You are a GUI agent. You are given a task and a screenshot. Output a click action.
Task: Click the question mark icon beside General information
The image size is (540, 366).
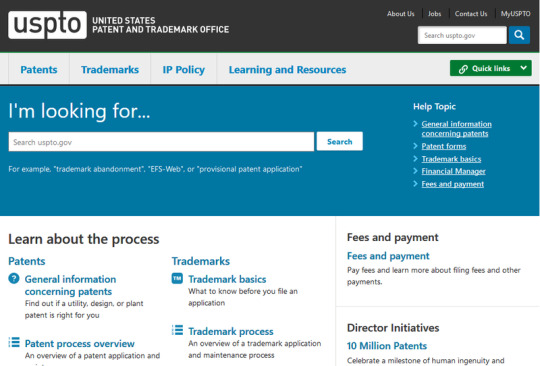click(x=14, y=278)
